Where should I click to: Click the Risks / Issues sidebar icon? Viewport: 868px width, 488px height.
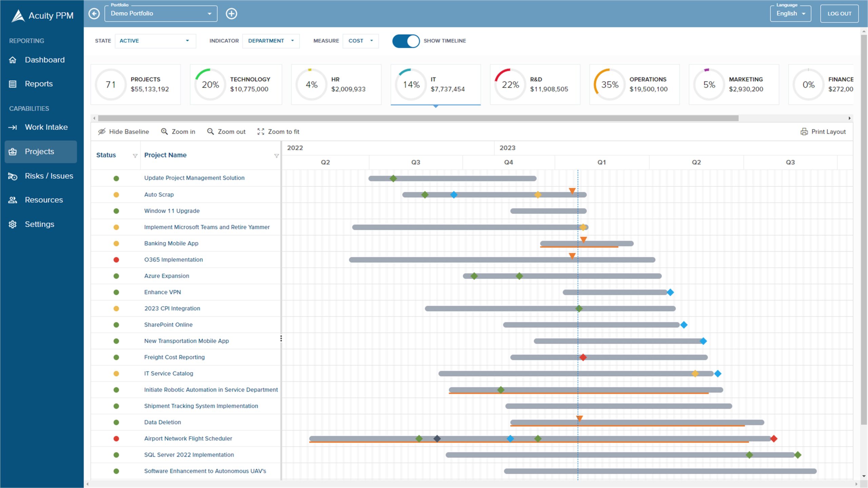pos(13,176)
